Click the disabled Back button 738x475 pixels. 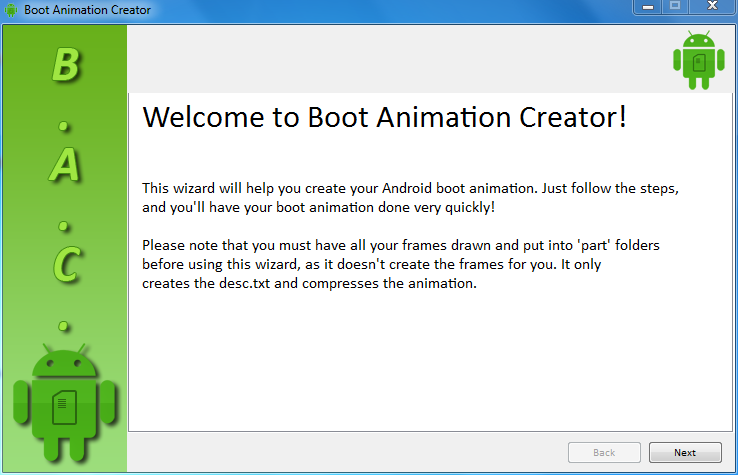(604, 452)
